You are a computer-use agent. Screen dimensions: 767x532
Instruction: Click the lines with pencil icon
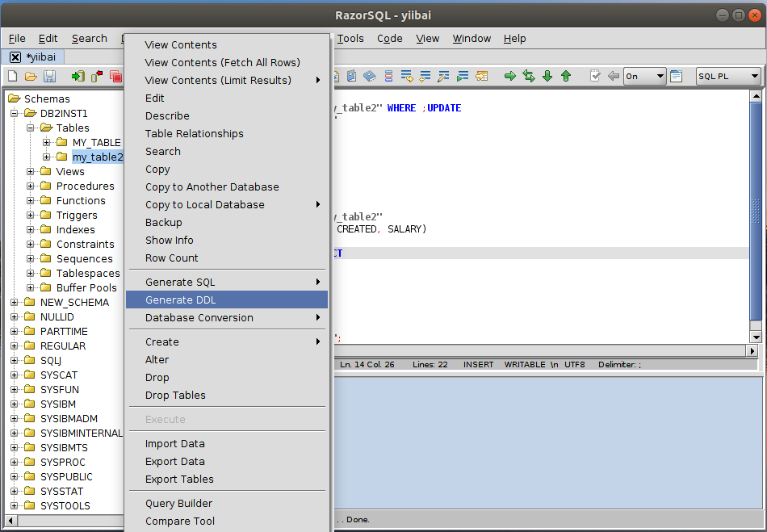click(444, 76)
